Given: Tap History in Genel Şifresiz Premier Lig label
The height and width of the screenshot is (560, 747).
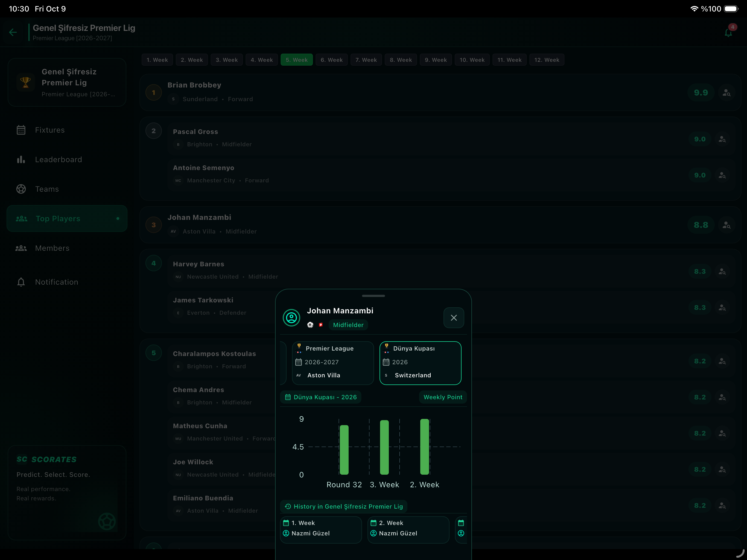Looking at the screenshot, I should point(344,506).
